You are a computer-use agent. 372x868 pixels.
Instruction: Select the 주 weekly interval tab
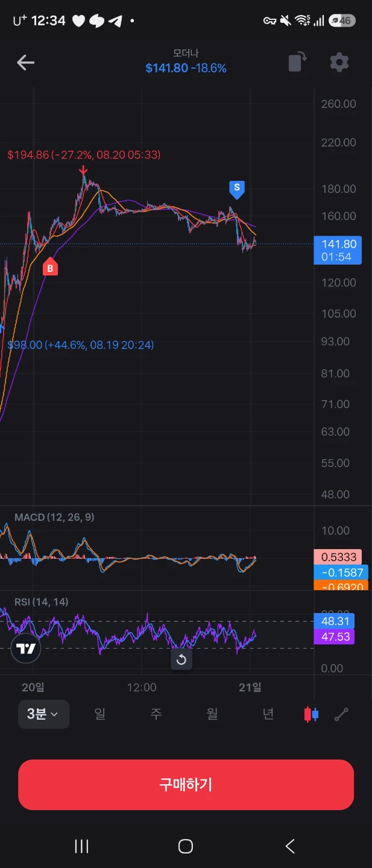[156, 714]
